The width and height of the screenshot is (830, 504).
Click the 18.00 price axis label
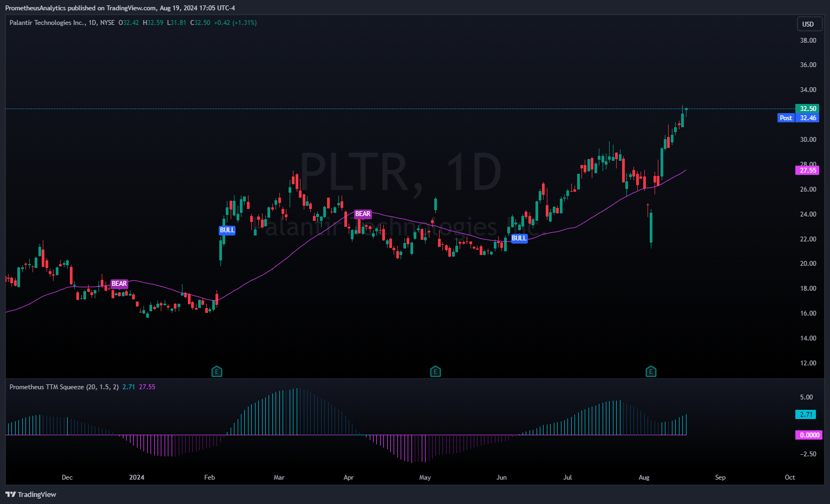pyautogui.click(x=808, y=289)
